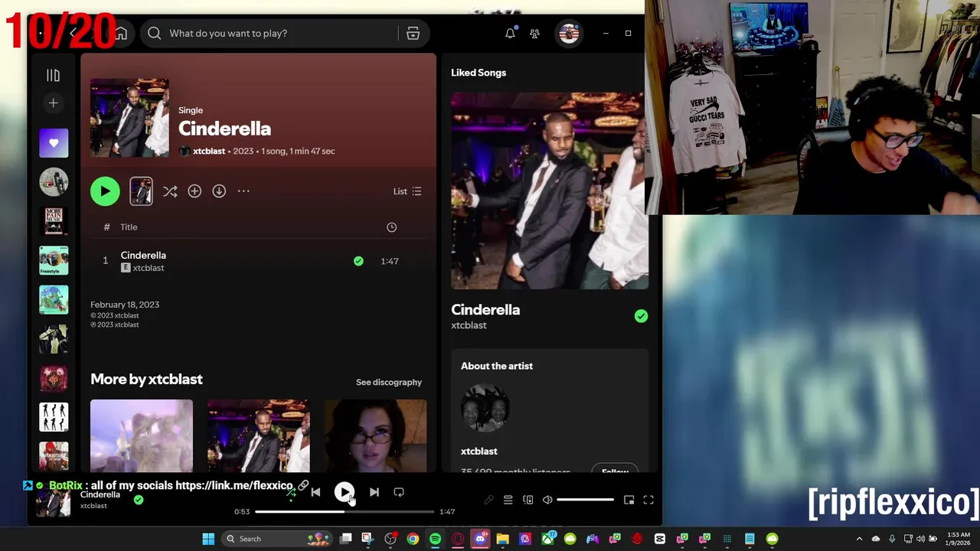
Task: Open the user profile avatar menu
Action: coord(569,34)
